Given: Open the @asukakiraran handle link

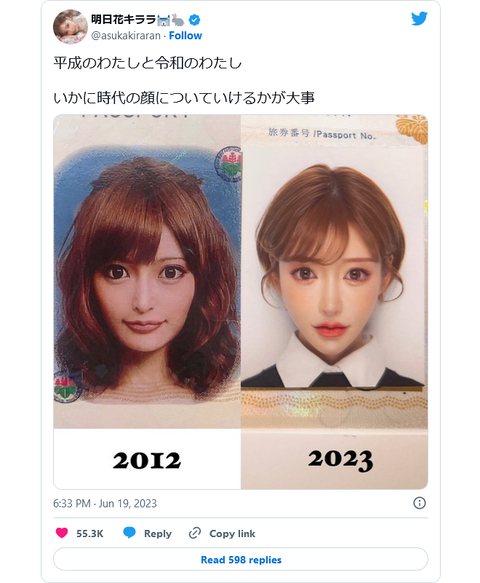Looking at the screenshot, I should (x=126, y=36).
